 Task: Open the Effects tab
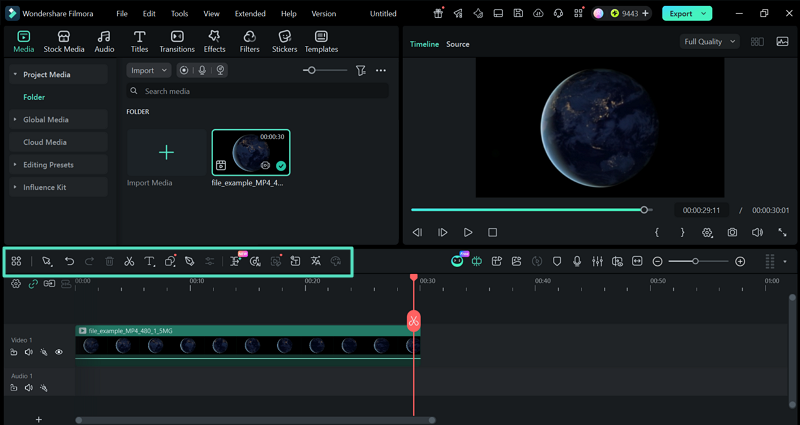click(x=214, y=42)
